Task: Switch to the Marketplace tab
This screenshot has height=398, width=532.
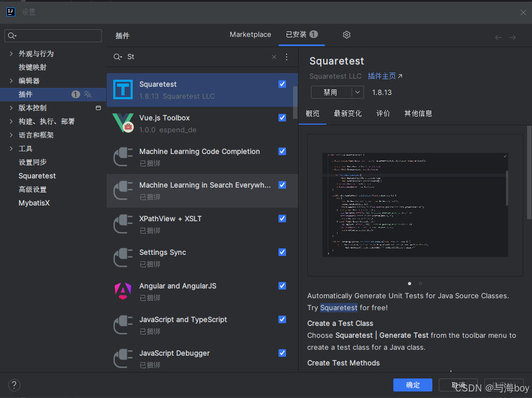Action: (x=250, y=35)
